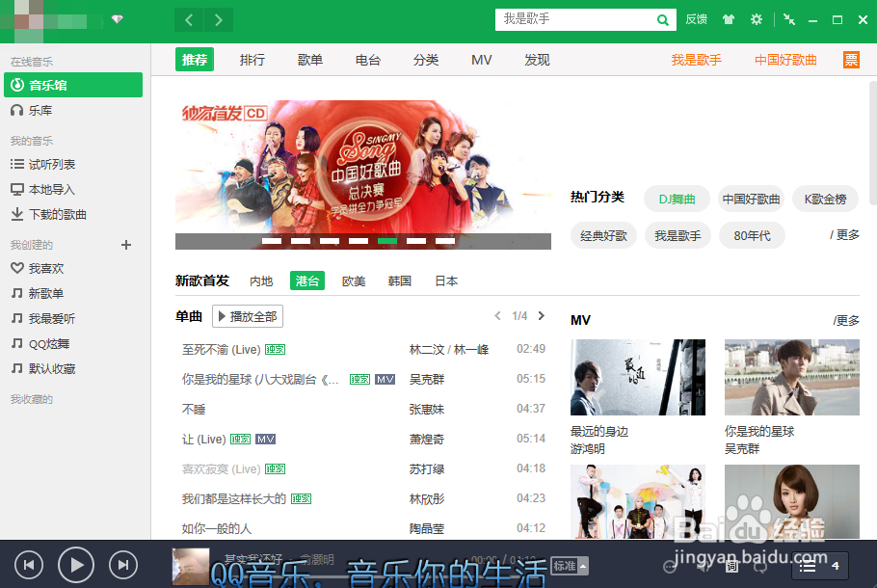
Task: Click the search magnifier icon
Action: pyautogui.click(x=661, y=18)
